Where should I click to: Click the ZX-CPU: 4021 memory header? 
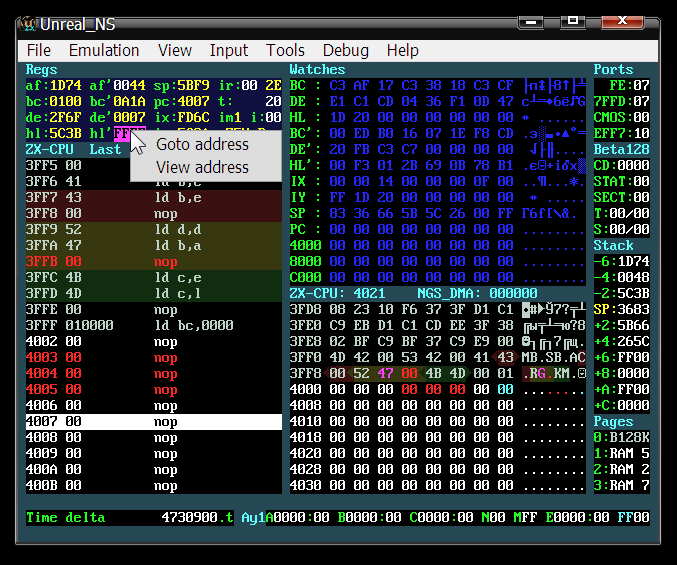pyautogui.click(x=337, y=294)
